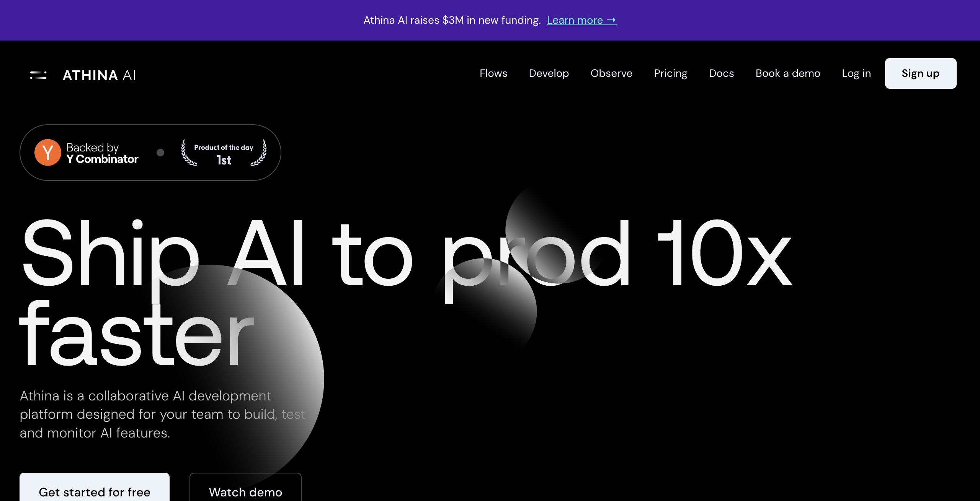980x501 pixels.
Task: Click the ATHINA AI wordmark text
Action: click(x=99, y=75)
